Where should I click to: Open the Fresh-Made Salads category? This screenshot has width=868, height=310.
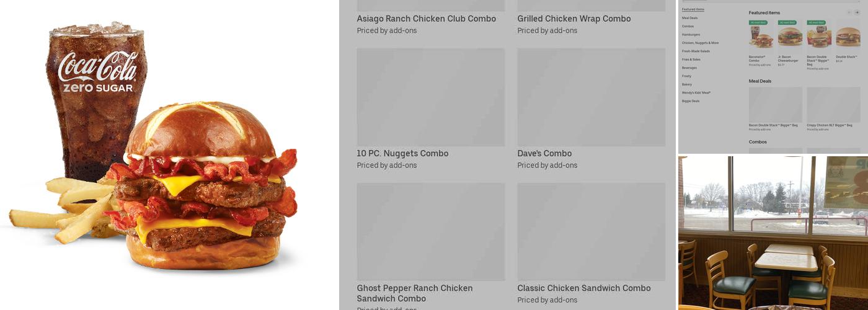(x=696, y=51)
